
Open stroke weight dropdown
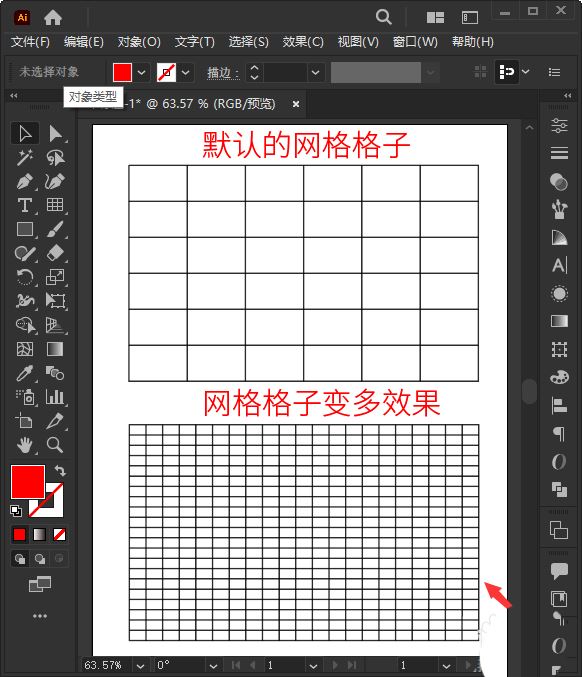[316, 72]
